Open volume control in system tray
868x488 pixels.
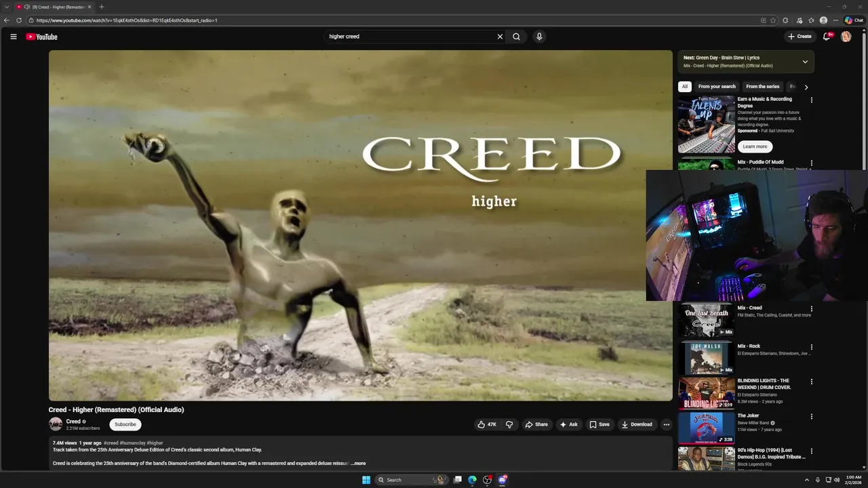836,480
